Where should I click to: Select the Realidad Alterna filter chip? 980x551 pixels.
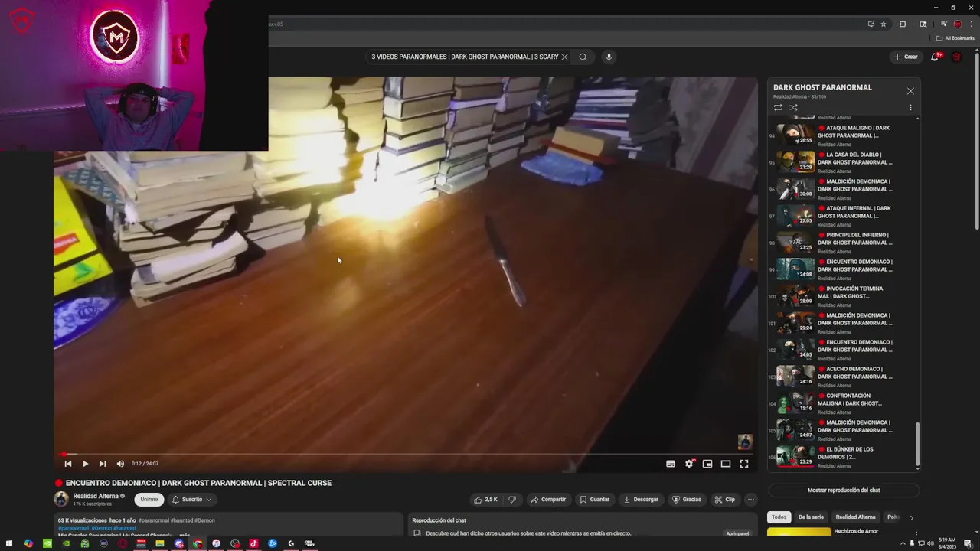pos(855,517)
